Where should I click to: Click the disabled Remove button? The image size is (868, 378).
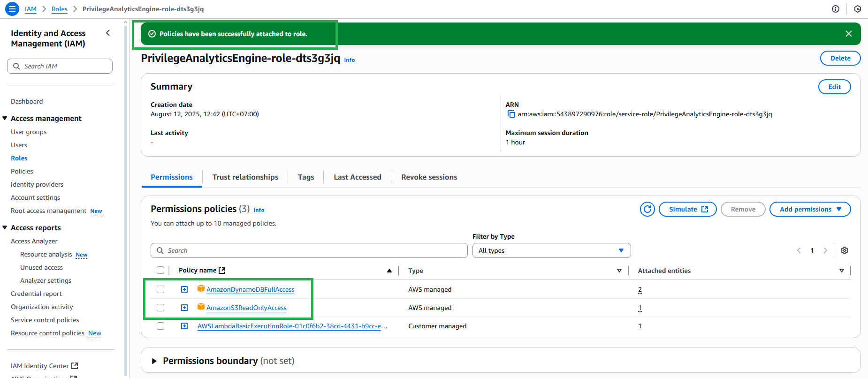(743, 209)
